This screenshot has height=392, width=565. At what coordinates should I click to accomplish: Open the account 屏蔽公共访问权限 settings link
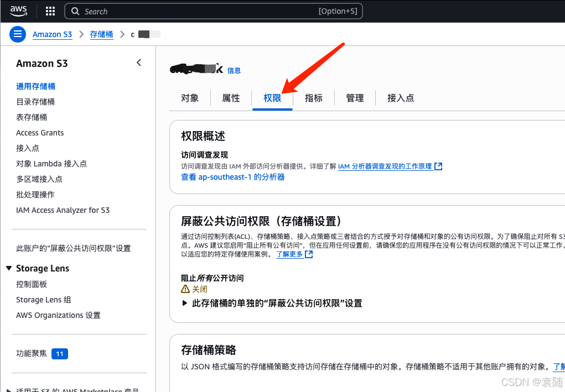74,248
